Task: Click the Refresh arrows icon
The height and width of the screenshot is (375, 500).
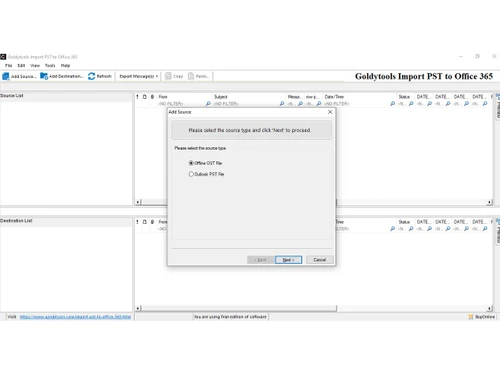Action: coord(92,76)
